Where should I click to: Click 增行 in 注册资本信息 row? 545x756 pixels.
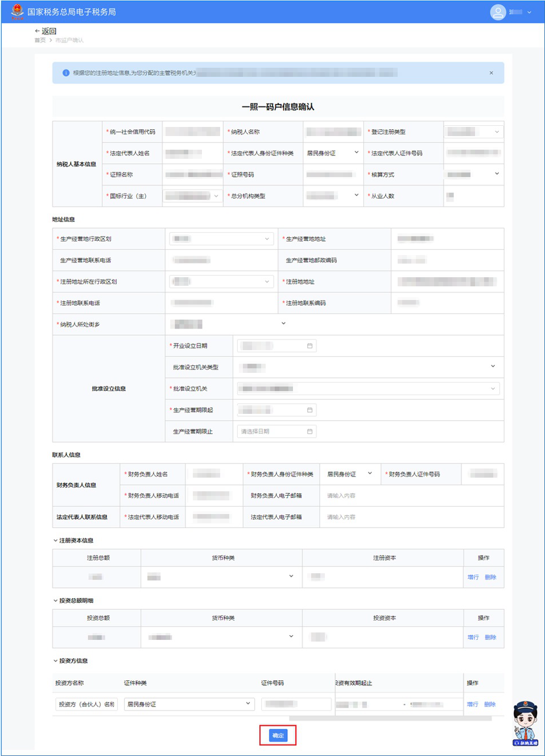pos(473,577)
